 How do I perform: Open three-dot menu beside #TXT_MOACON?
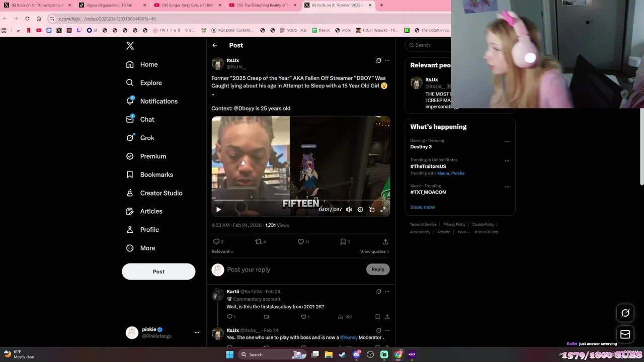[507, 187]
